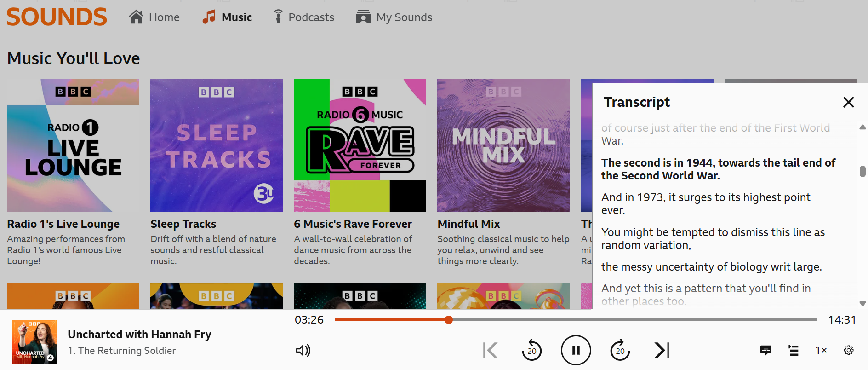
Task: Click the transcript scrollbar thumb
Action: coord(862,171)
